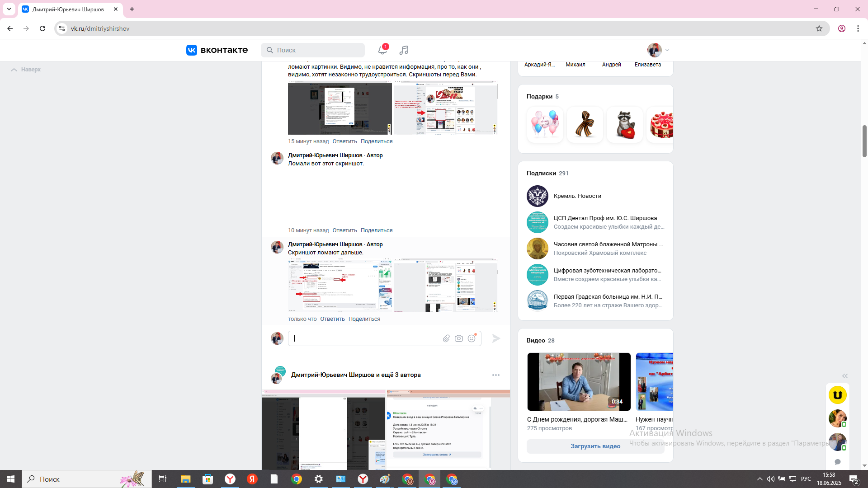Open Часовня святой блаженной Матроны page
Viewport: 868px width, 488px height.
(595, 249)
